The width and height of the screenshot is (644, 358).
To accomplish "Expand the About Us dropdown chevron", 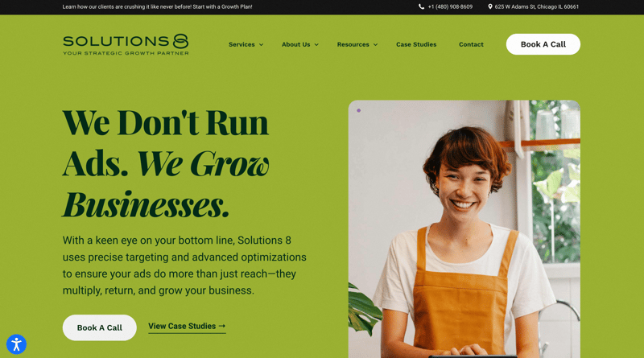I will click(x=316, y=45).
